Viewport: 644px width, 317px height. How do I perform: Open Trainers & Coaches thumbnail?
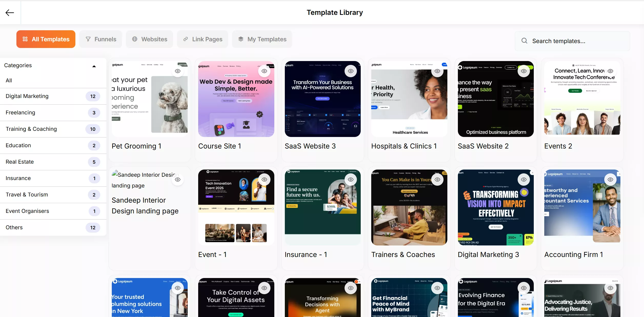[x=409, y=207]
